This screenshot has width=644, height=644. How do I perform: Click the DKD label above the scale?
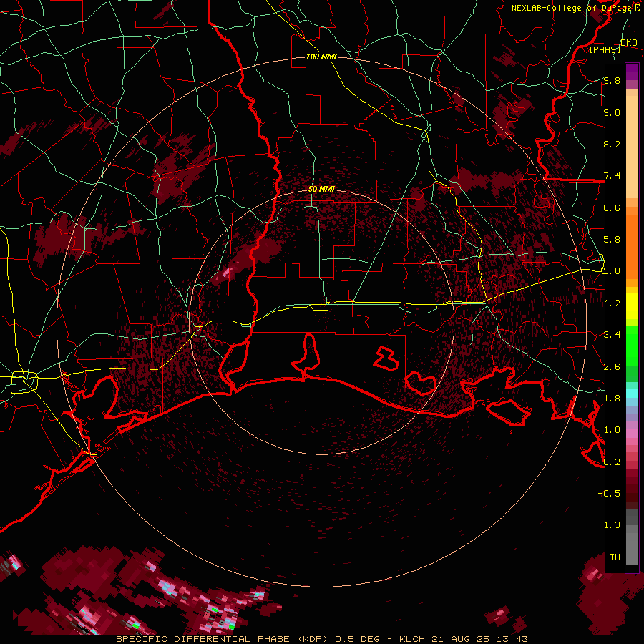628,43
